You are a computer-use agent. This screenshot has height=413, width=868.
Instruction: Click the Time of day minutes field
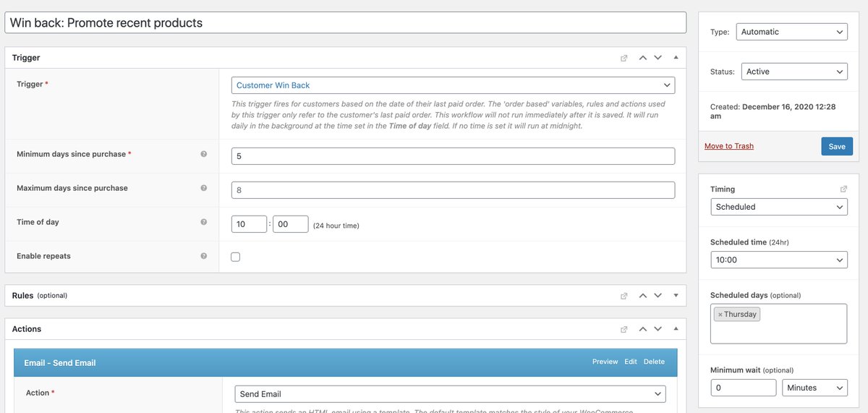click(291, 224)
